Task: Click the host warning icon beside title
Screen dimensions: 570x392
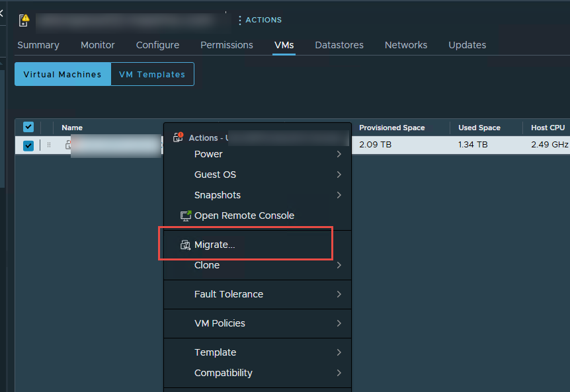Action: pyautogui.click(x=24, y=20)
